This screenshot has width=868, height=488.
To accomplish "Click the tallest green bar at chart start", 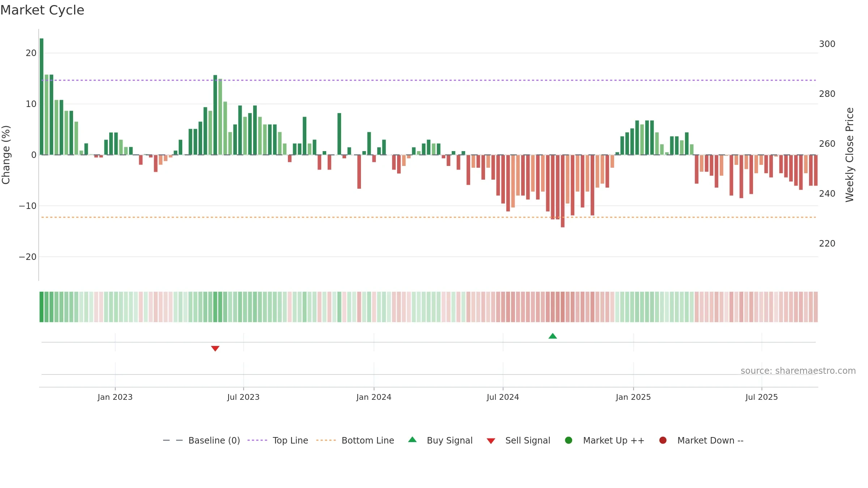I will coord(42,97).
